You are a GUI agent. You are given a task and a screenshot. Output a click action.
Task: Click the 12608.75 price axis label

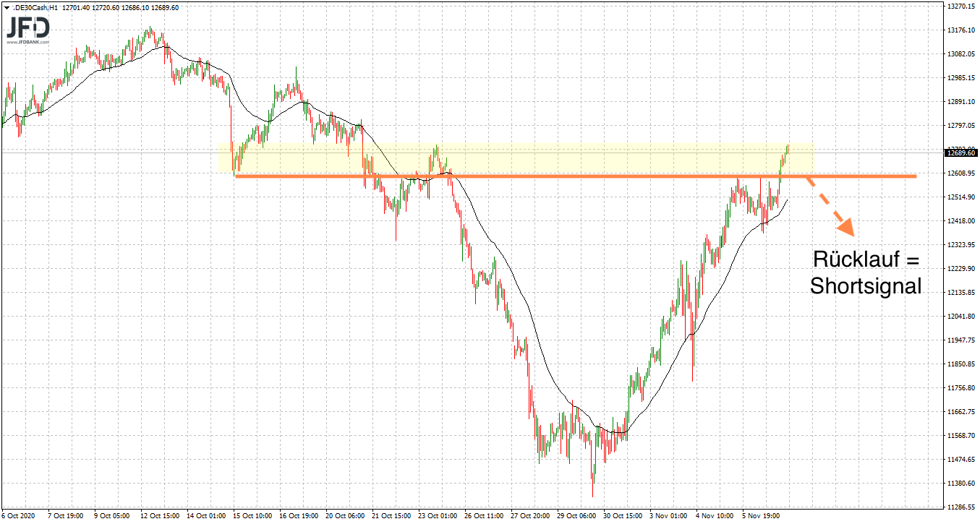(961, 173)
